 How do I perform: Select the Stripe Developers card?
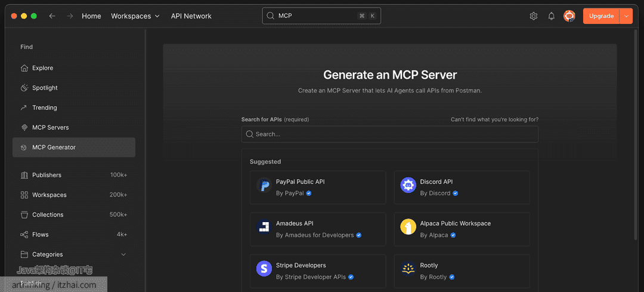pyautogui.click(x=318, y=271)
